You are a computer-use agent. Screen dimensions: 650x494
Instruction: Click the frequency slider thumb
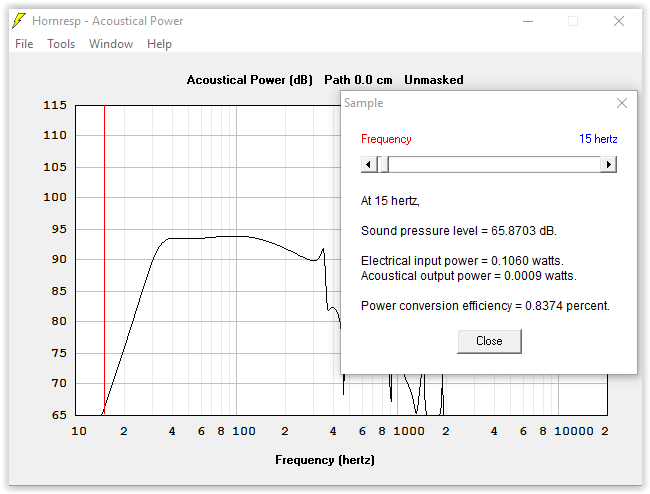(x=384, y=165)
